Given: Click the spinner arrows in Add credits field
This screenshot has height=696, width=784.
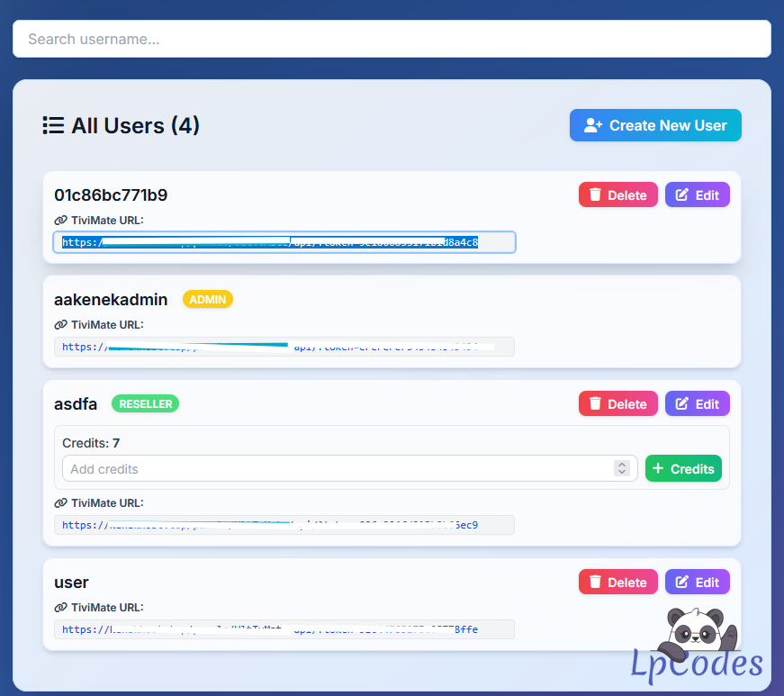Looking at the screenshot, I should [621, 468].
